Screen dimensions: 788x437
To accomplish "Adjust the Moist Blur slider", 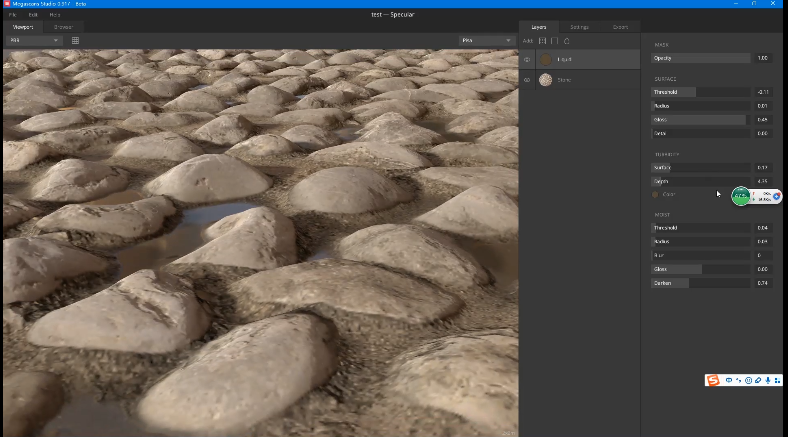I will click(x=701, y=255).
